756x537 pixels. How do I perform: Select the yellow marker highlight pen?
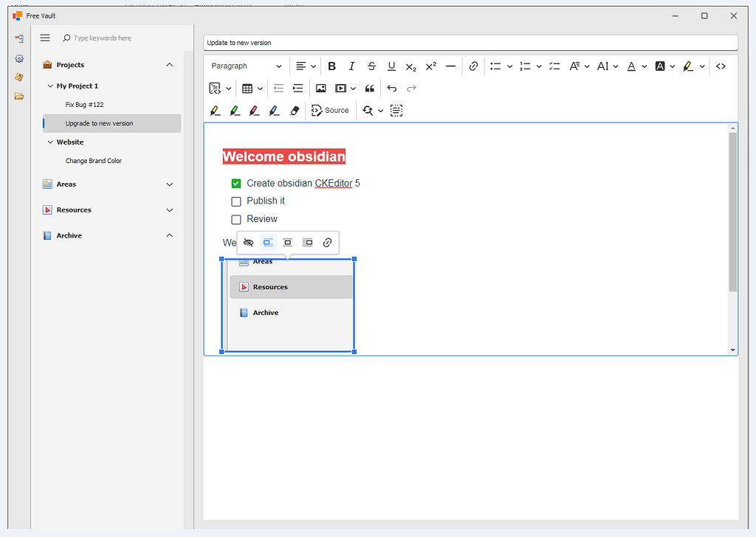point(215,110)
